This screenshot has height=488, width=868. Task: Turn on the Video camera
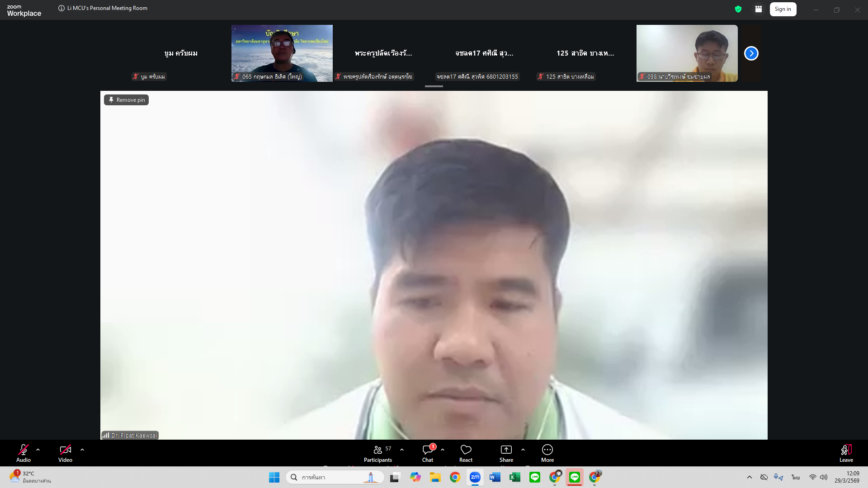point(65,450)
